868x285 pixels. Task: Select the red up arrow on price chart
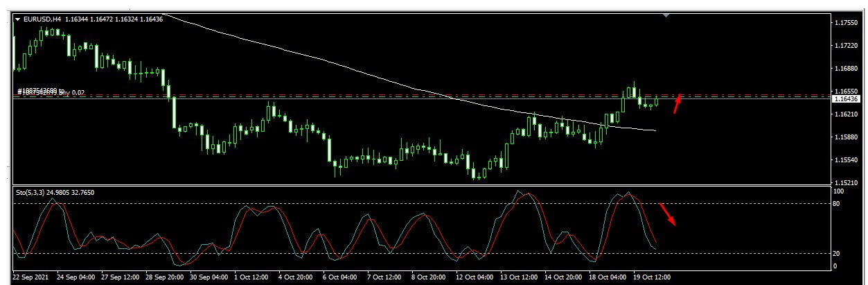(x=679, y=103)
